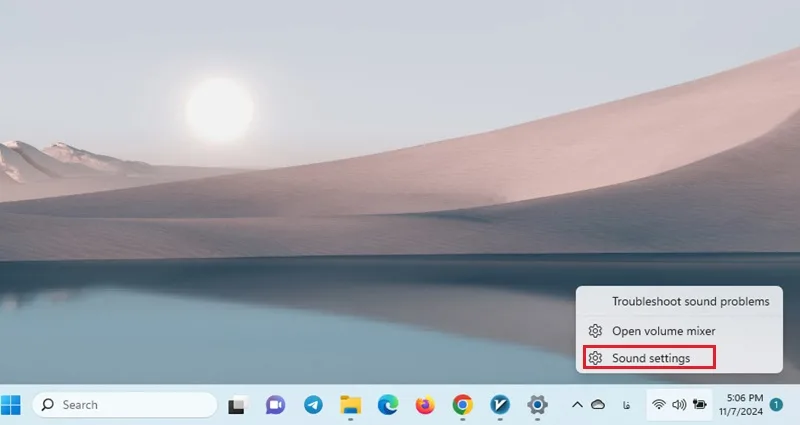The height and width of the screenshot is (425, 800).
Task: Focus the taskbar Search box
Action: point(125,405)
